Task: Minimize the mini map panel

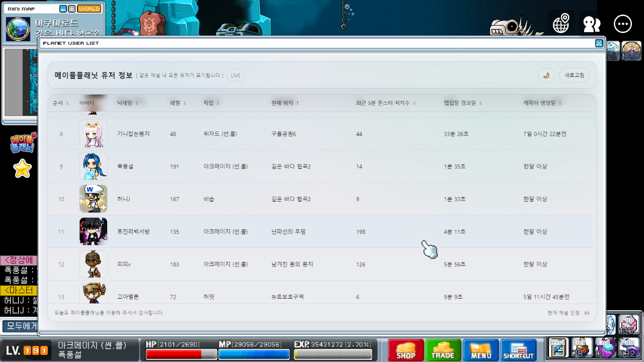Action: tap(63, 9)
